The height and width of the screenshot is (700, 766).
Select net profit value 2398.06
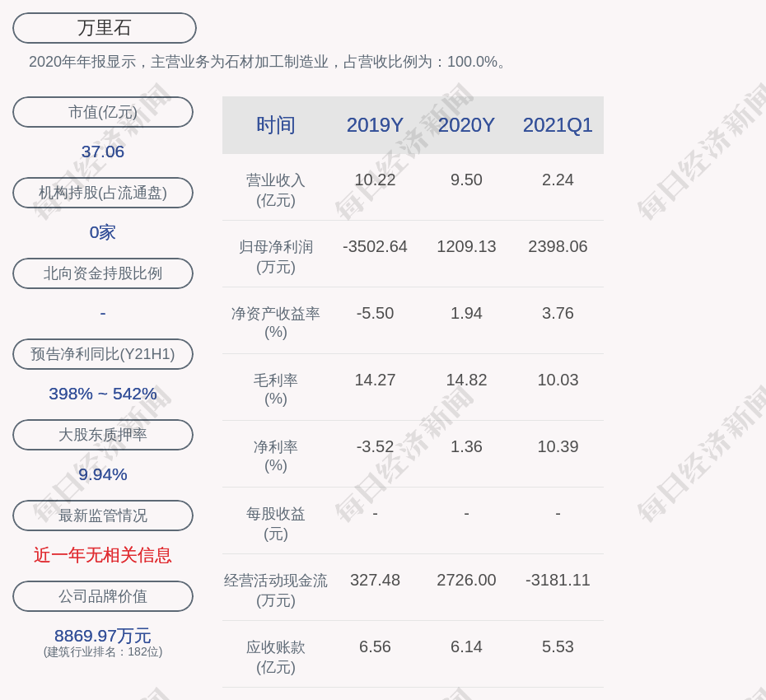point(558,246)
